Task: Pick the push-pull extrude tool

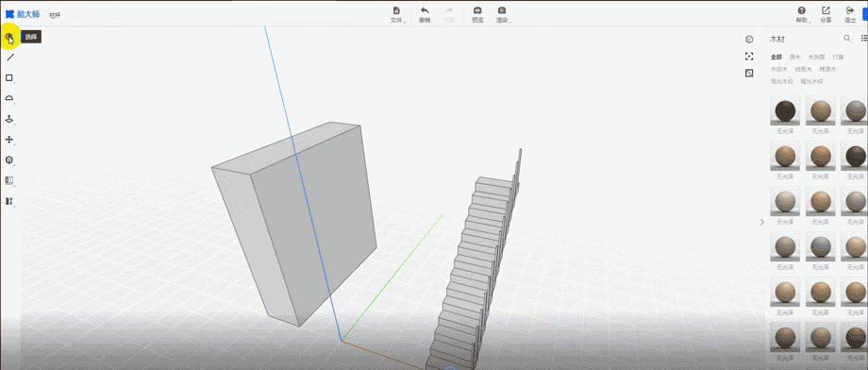Action: coord(9,119)
